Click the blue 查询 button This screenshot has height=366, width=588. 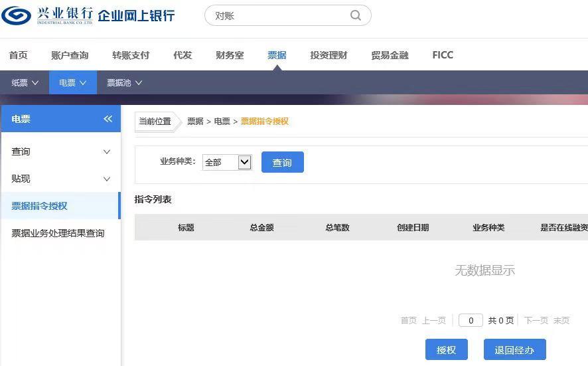pos(282,162)
